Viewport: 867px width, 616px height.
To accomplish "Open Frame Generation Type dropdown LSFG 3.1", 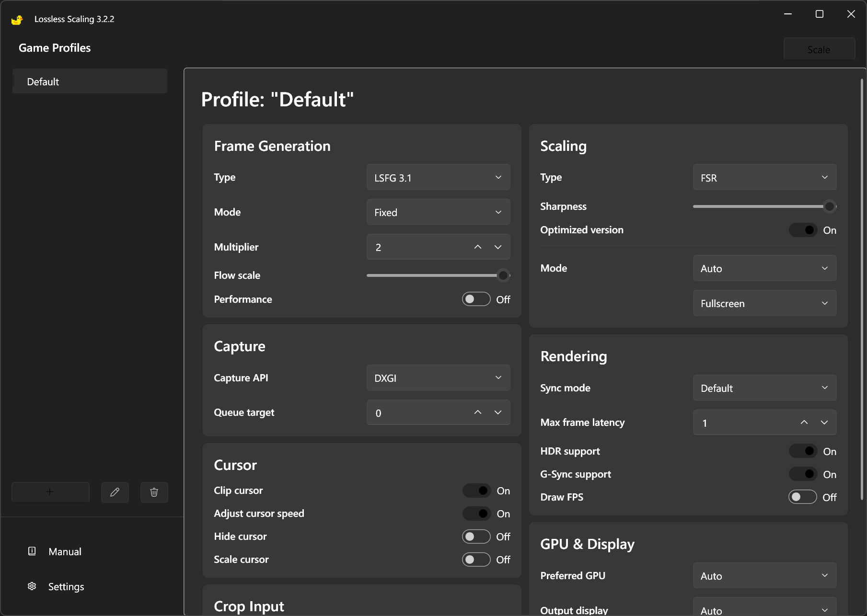I will [x=438, y=177].
